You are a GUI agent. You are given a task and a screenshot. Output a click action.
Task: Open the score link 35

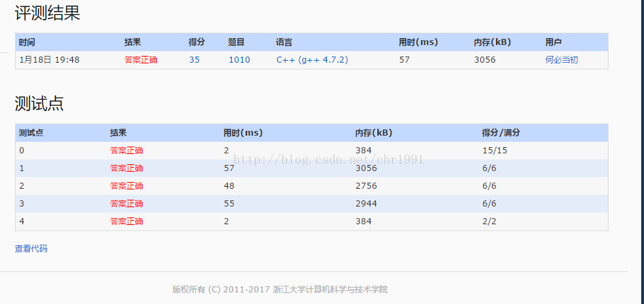194,60
